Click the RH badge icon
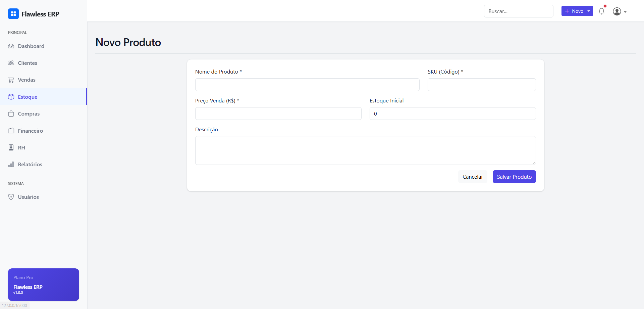The height and width of the screenshot is (309, 644). point(11,147)
